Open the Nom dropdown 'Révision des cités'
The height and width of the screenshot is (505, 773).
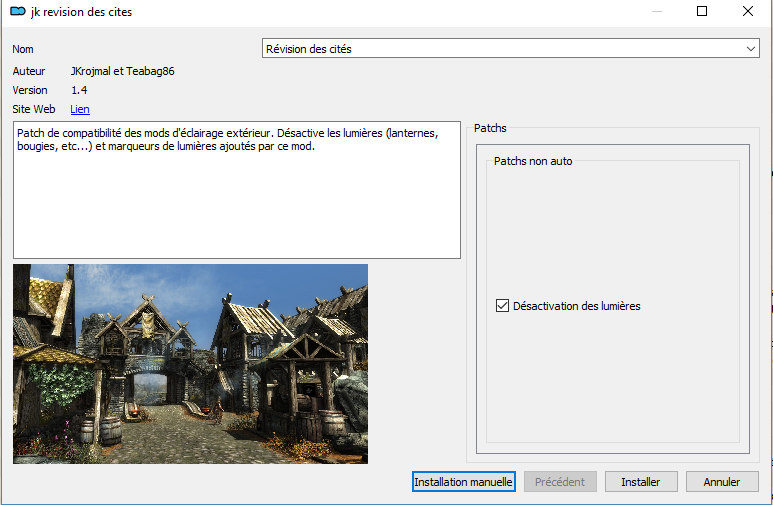click(510, 49)
